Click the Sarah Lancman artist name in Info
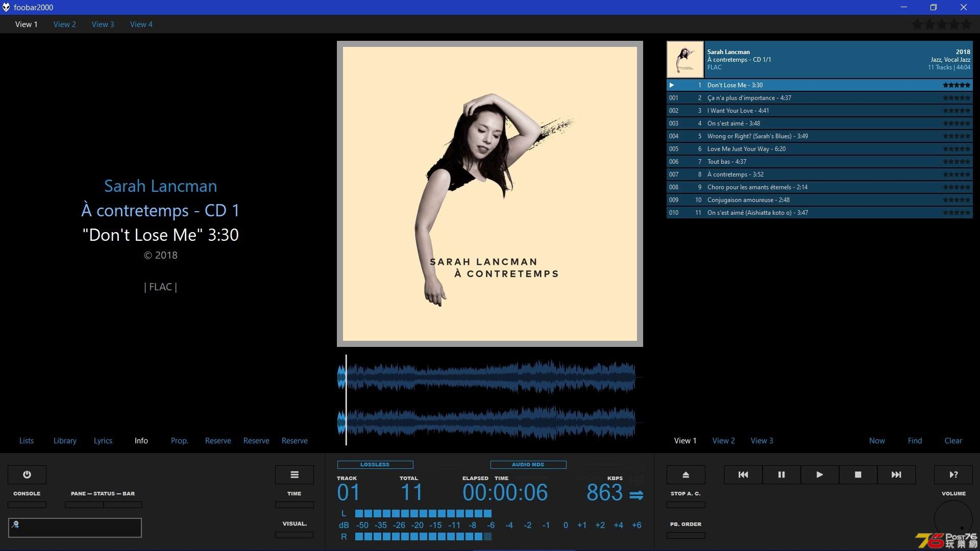The height and width of the screenshot is (551, 980). pyautogui.click(x=160, y=186)
